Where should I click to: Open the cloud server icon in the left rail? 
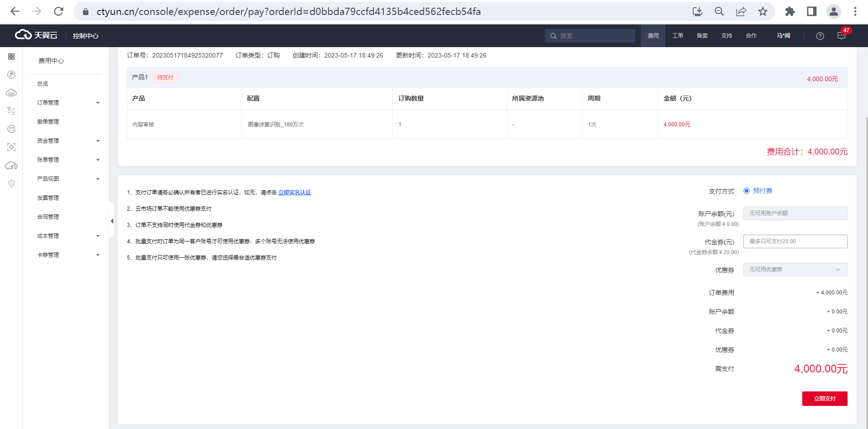[11, 93]
